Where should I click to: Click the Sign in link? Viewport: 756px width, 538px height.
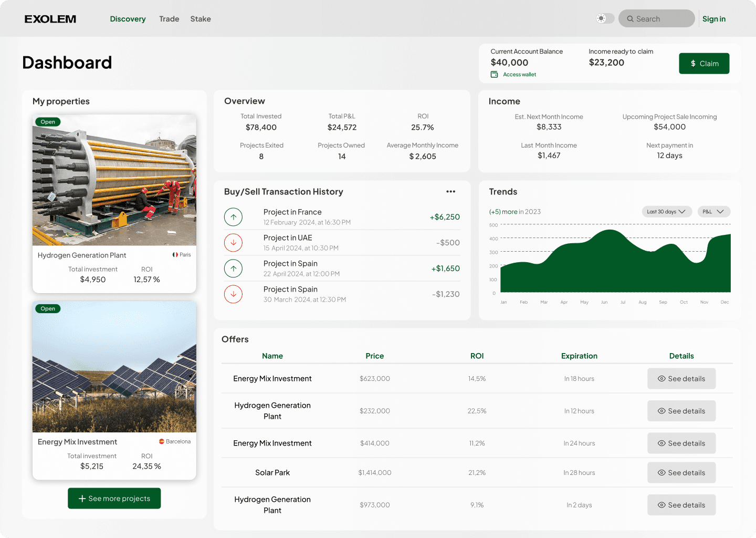coord(713,19)
